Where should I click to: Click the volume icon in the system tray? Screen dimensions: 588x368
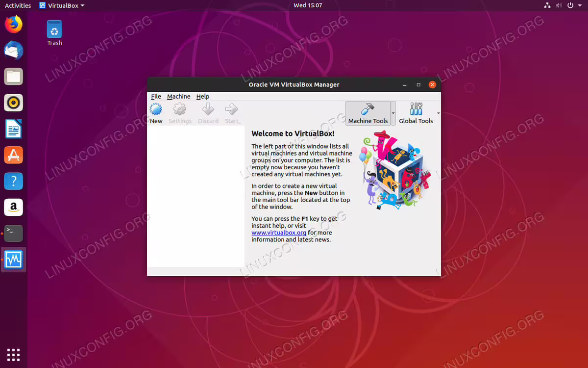pyautogui.click(x=559, y=5)
